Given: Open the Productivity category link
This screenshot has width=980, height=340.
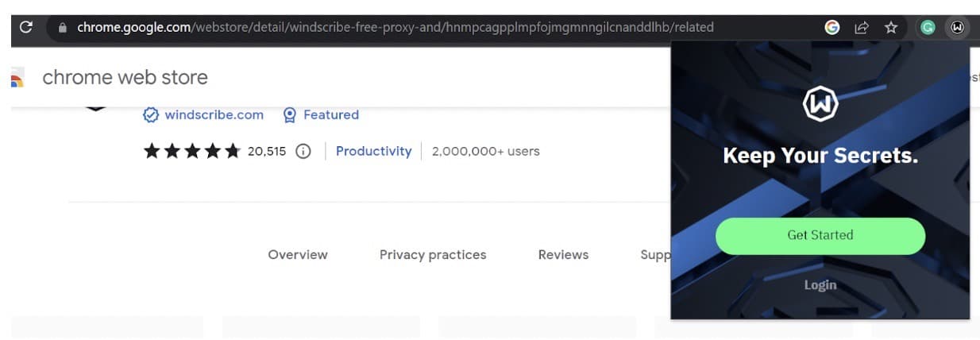Looking at the screenshot, I should (x=373, y=151).
